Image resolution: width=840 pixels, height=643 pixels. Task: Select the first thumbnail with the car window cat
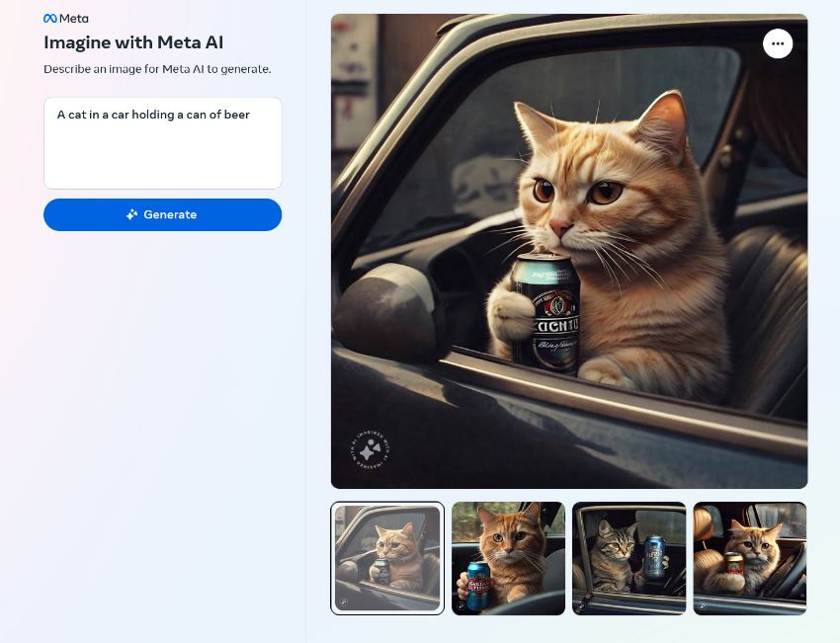click(387, 558)
